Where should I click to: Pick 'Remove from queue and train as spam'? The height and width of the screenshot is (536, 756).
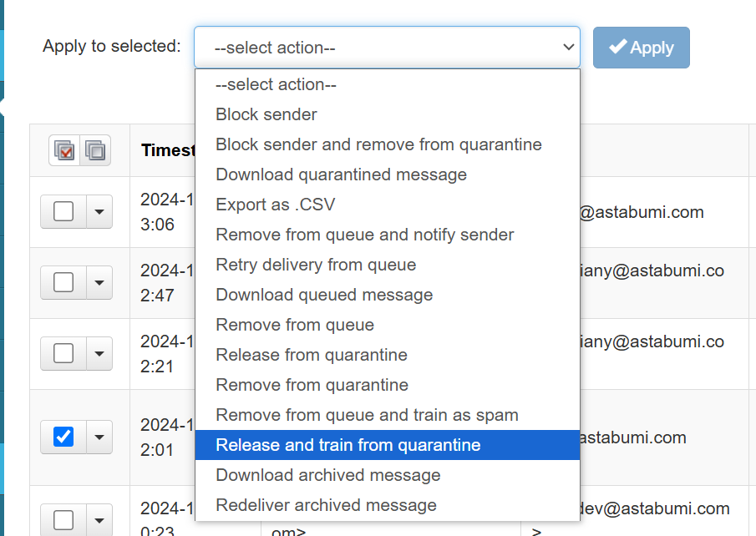pyautogui.click(x=367, y=415)
